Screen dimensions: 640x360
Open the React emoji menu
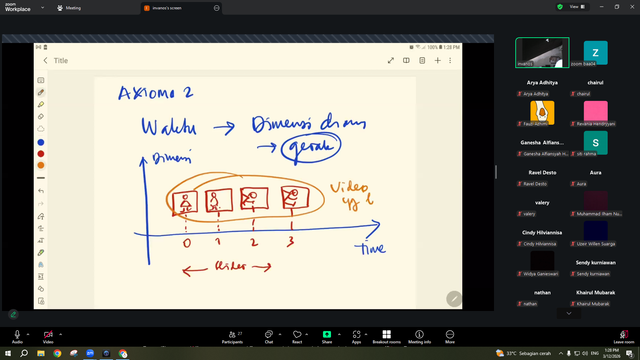297,337
